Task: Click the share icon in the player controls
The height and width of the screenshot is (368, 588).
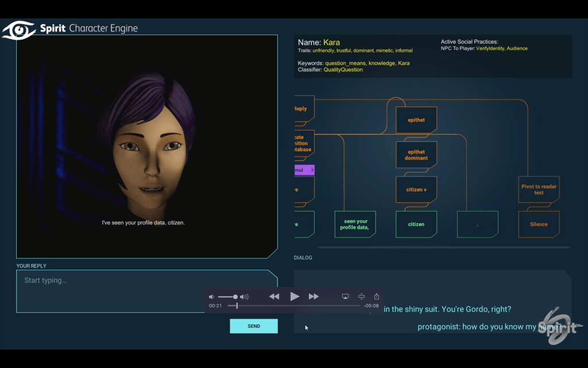Action: (x=376, y=296)
